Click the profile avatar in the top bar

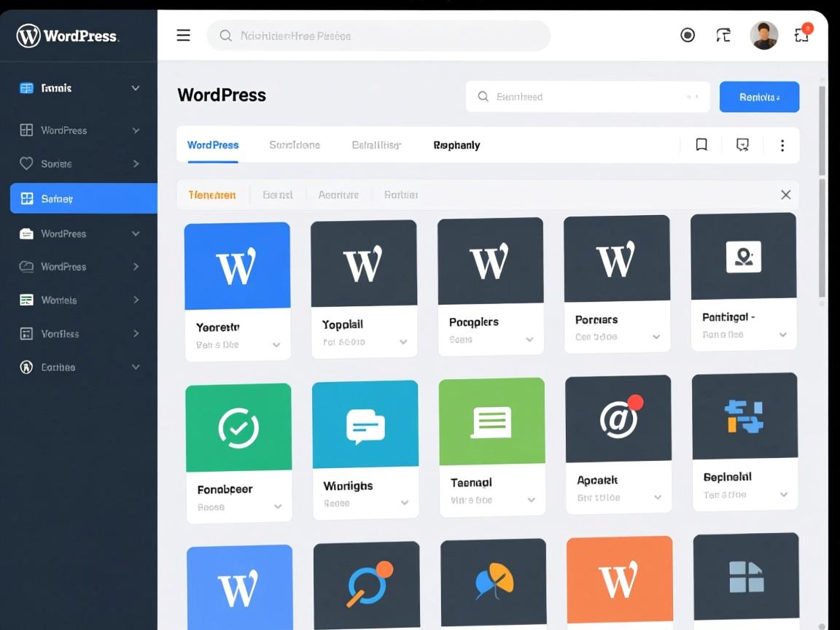click(763, 34)
